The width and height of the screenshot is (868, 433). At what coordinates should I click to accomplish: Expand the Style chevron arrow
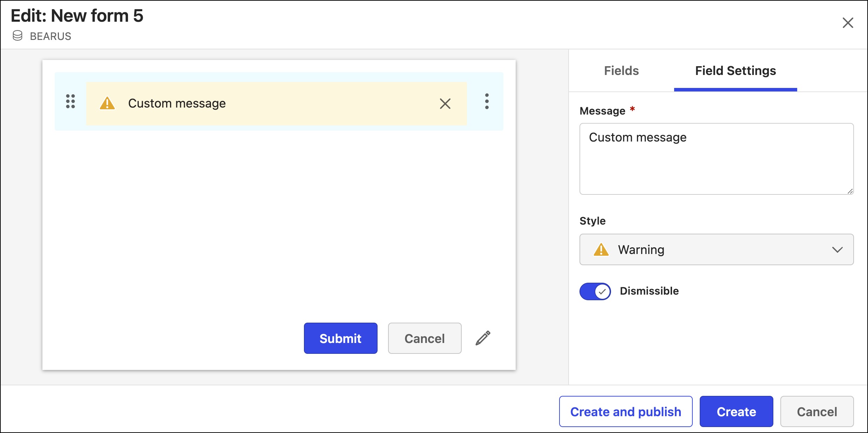[837, 250]
